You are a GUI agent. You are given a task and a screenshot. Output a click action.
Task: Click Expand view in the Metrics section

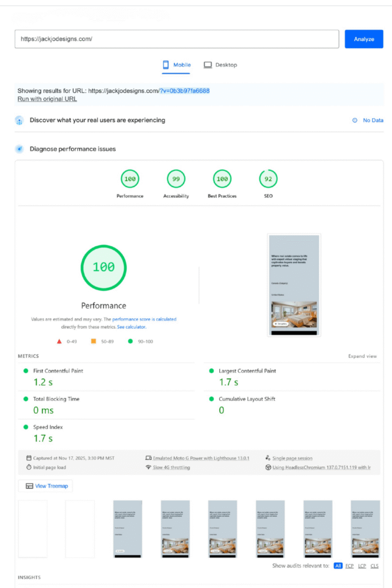click(364, 356)
